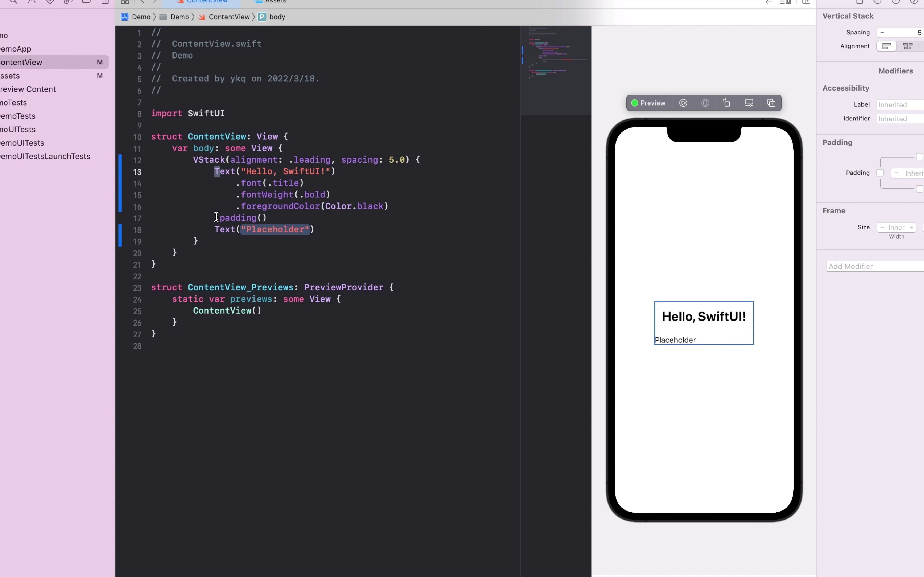
Task: Duplicate the preview with the plus icon
Action: tap(771, 103)
